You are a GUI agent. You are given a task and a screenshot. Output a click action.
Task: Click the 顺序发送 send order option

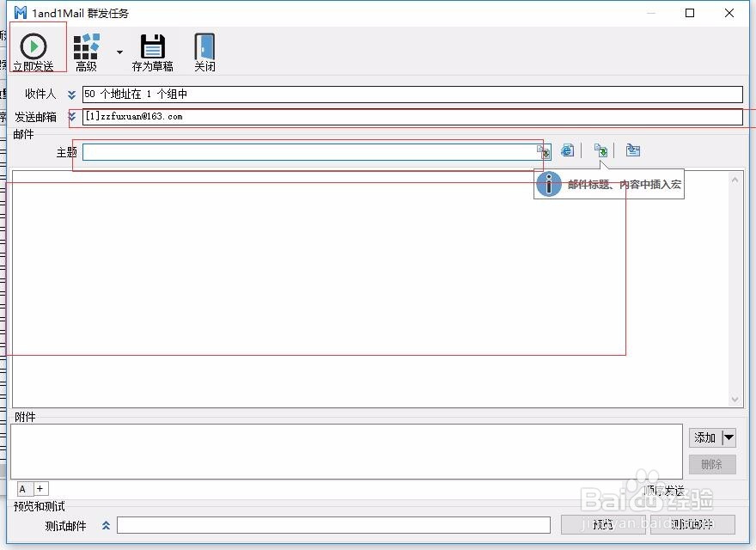pos(664,491)
